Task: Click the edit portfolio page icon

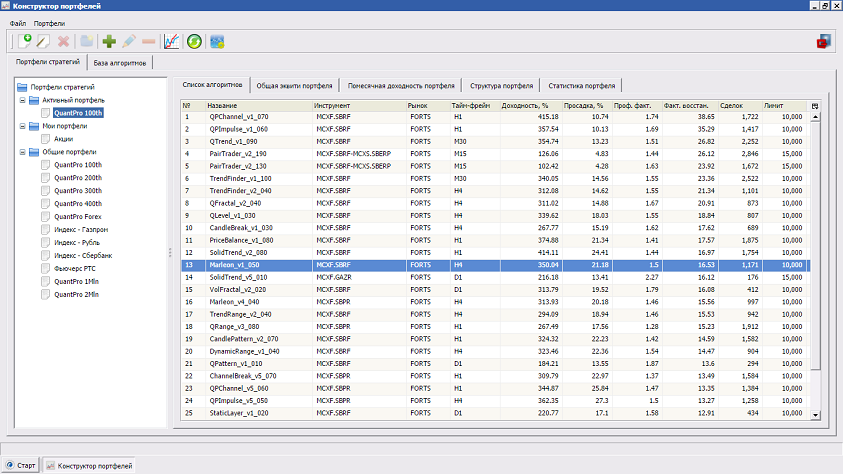Action: pyautogui.click(x=42, y=41)
